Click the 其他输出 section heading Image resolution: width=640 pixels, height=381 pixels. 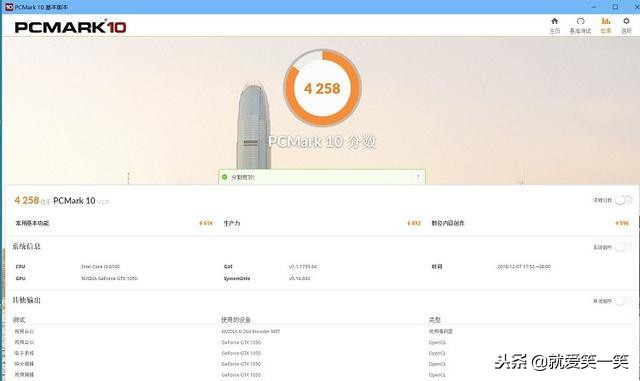(27, 300)
